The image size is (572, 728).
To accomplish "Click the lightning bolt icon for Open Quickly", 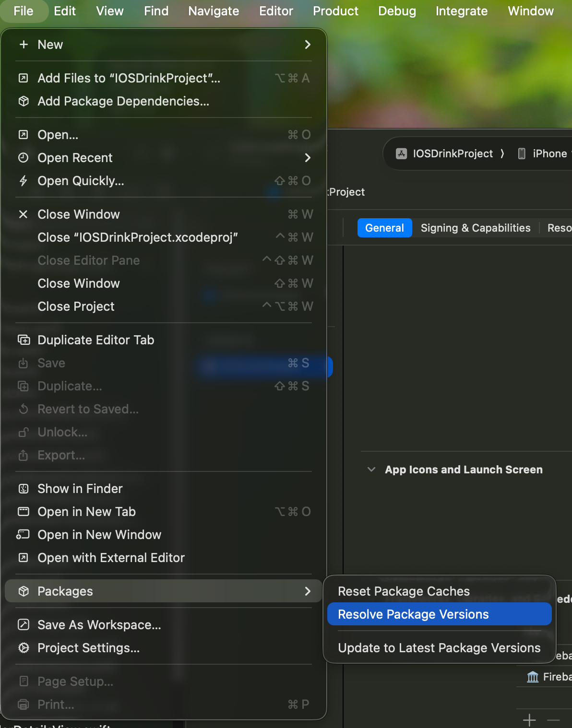I will pos(23,181).
